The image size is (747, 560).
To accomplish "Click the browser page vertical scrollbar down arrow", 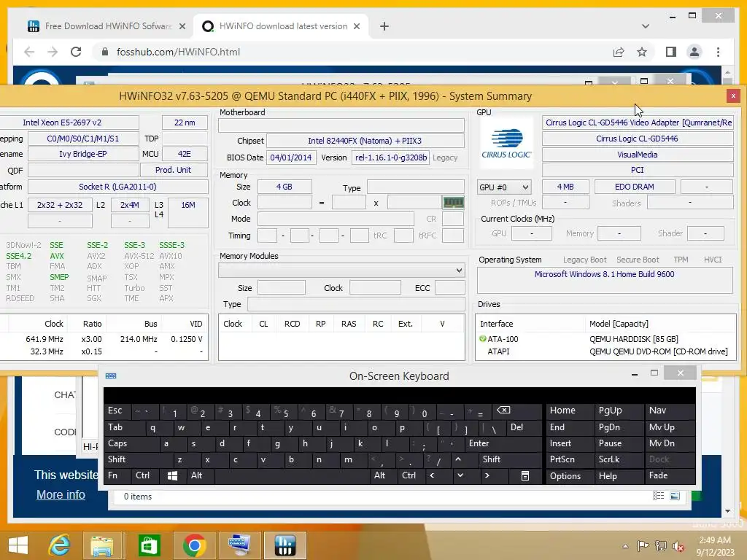I will click(x=727, y=511).
